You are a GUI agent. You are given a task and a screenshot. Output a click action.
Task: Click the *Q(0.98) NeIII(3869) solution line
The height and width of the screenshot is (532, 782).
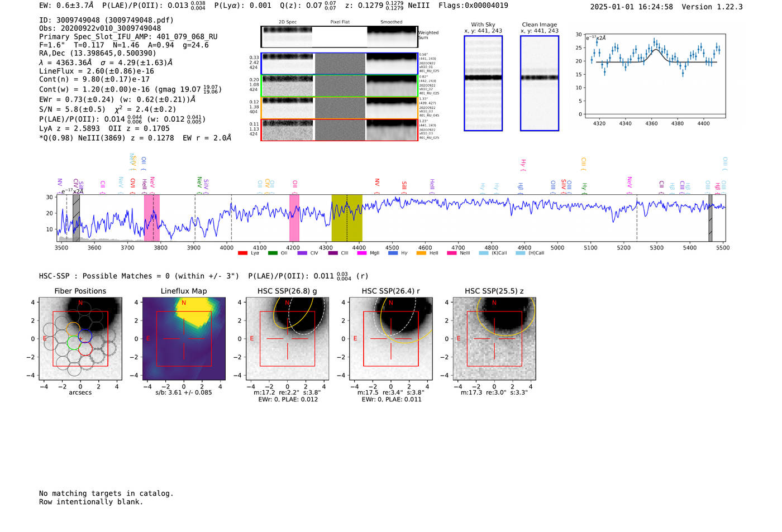point(135,138)
